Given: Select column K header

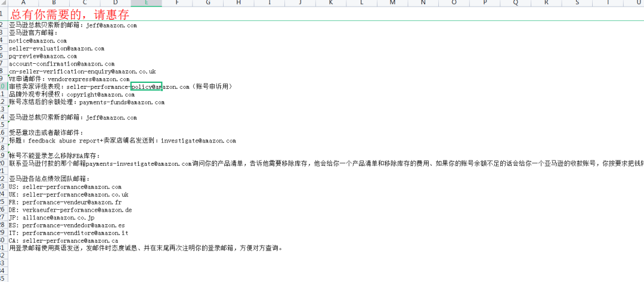Looking at the screenshot, I should (x=331, y=4).
